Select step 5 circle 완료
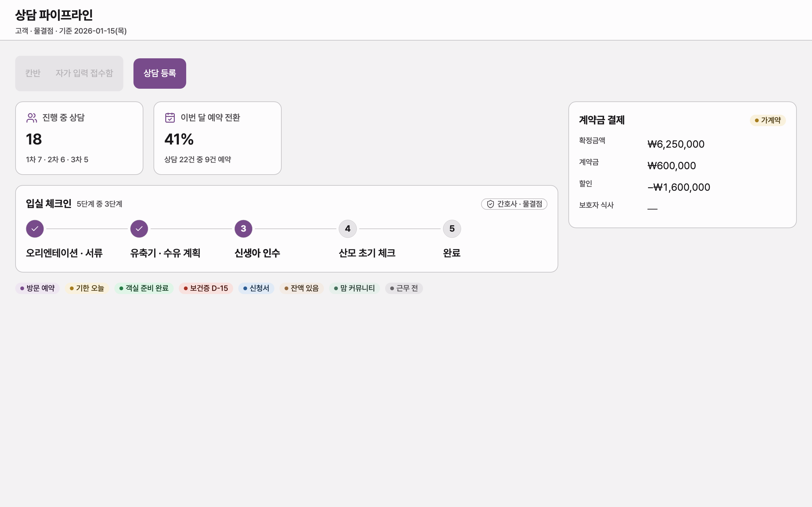 click(452, 229)
